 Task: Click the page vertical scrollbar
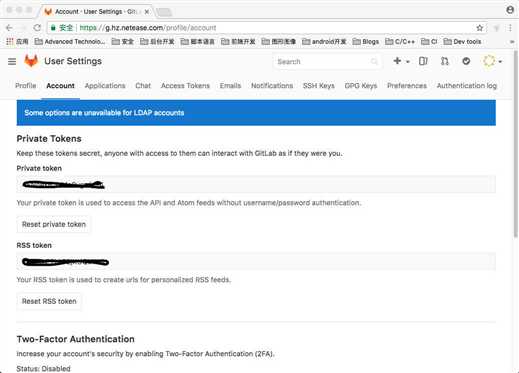pos(516,143)
